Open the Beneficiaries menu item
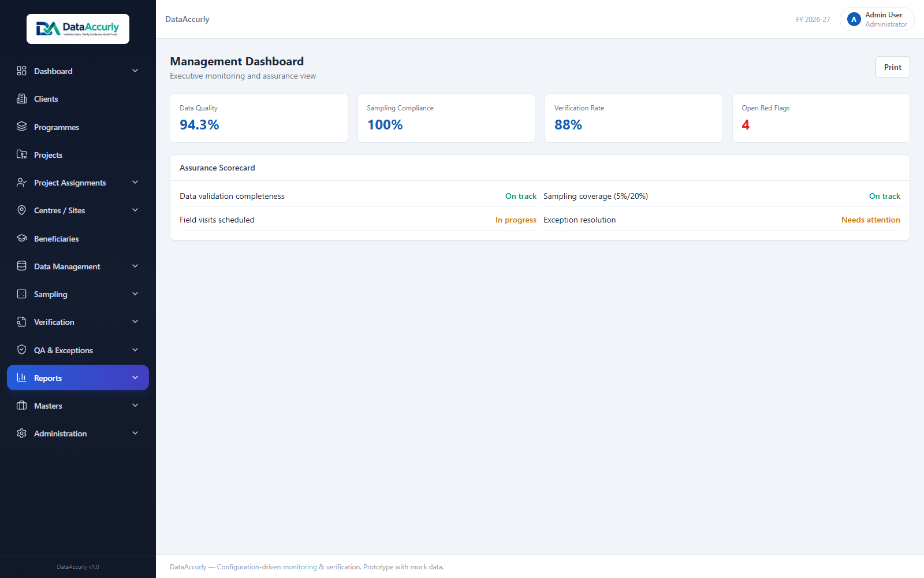 [x=78, y=238]
